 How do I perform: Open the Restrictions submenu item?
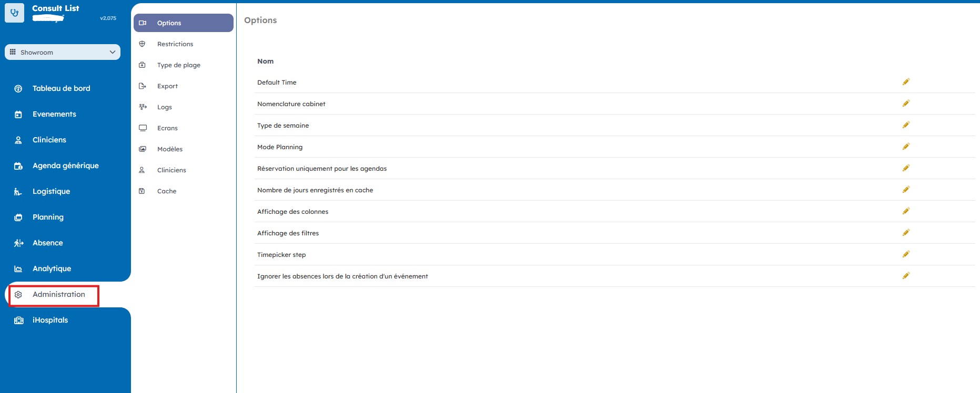[x=175, y=44]
